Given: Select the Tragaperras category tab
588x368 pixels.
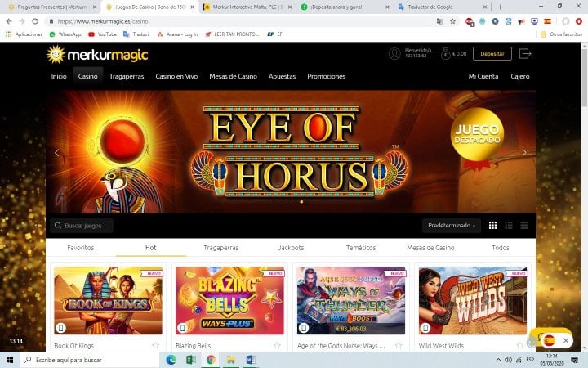Looking at the screenshot, I should pos(220,248).
